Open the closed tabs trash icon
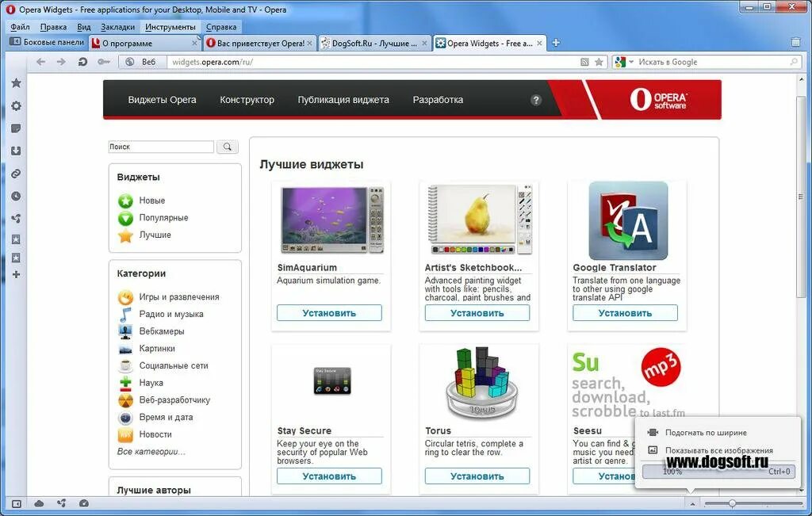 tap(796, 43)
